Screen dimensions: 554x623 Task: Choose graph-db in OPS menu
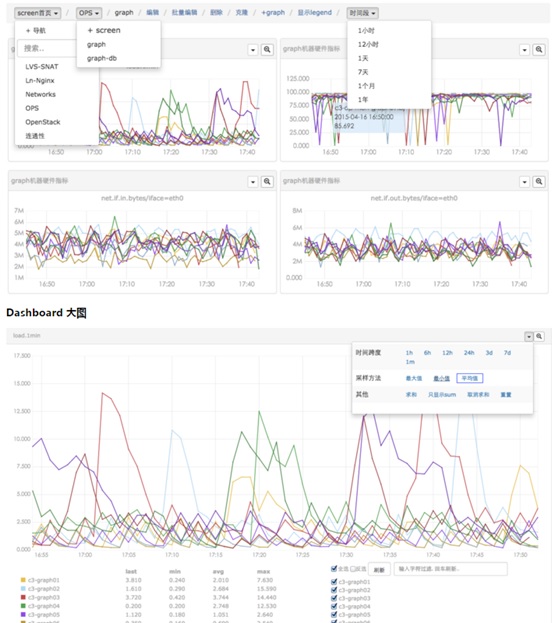(x=102, y=58)
